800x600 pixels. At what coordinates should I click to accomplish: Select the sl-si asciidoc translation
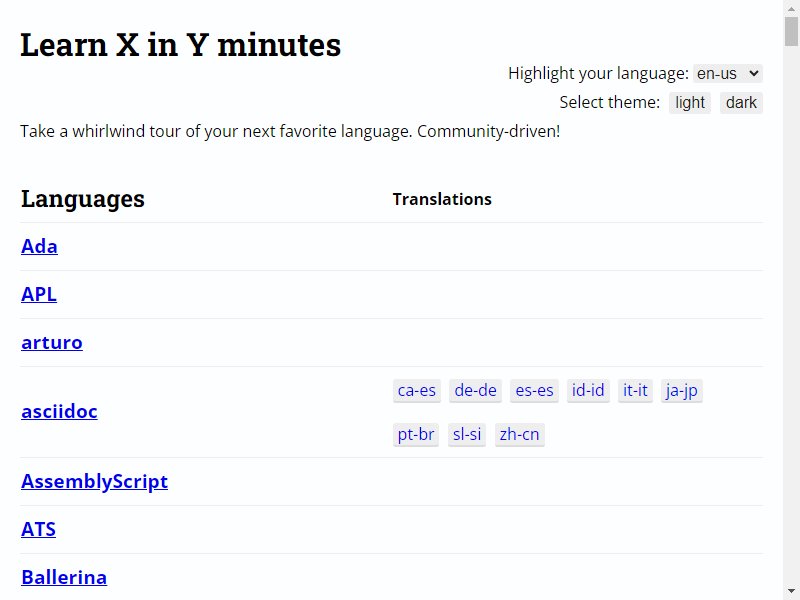pos(467,434)
